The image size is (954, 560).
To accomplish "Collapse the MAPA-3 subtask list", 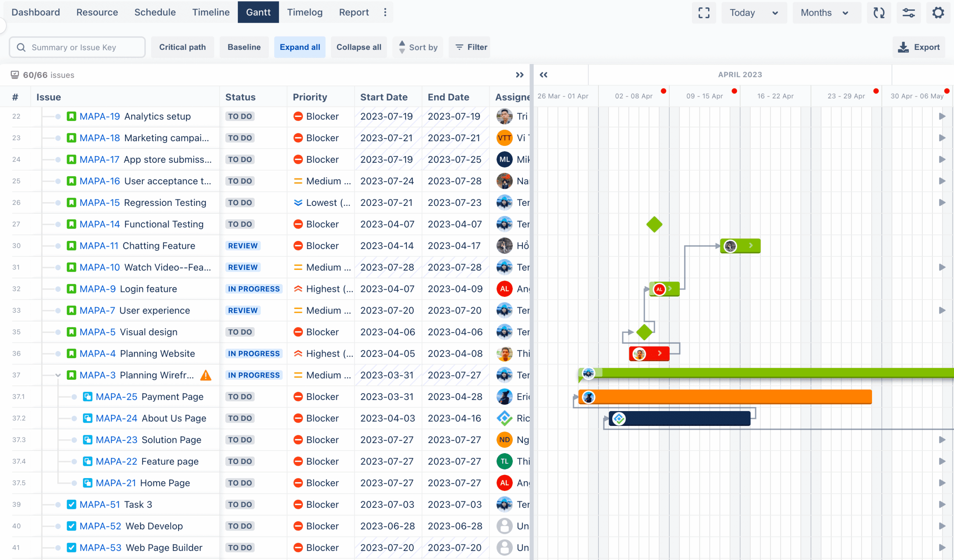I will pyautogui.click(x=57, y=375).
